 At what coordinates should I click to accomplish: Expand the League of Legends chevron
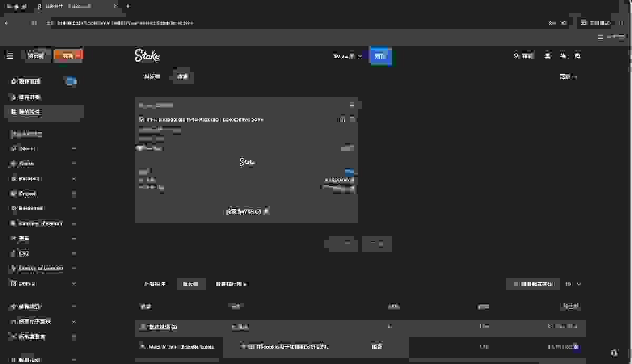pyautogui.click(x=74, y=268)
